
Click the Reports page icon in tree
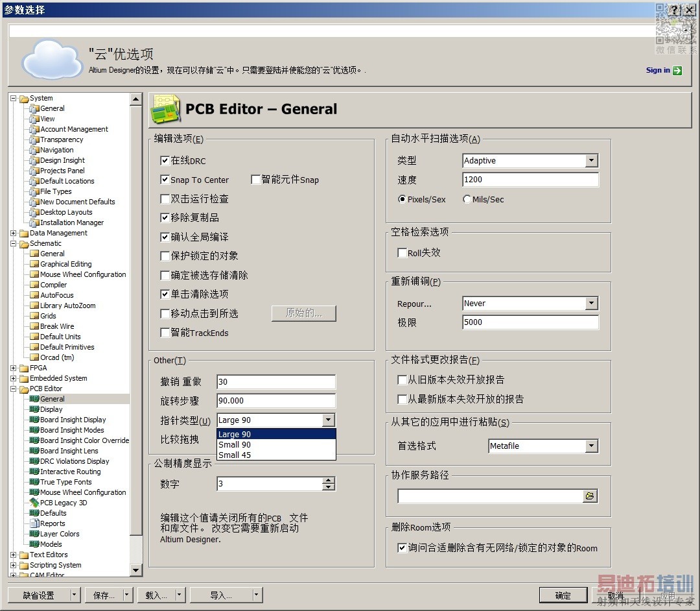point(34,523)
